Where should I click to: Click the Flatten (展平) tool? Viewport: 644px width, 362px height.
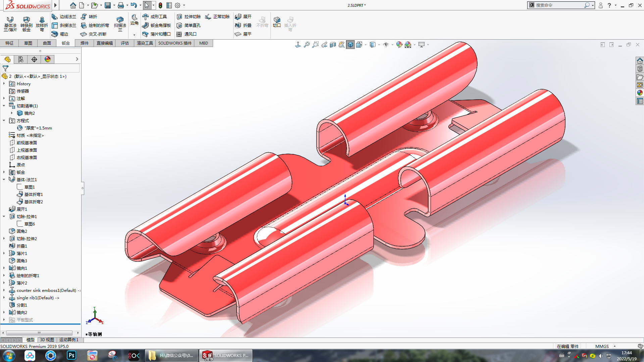(x=243, y=34)
